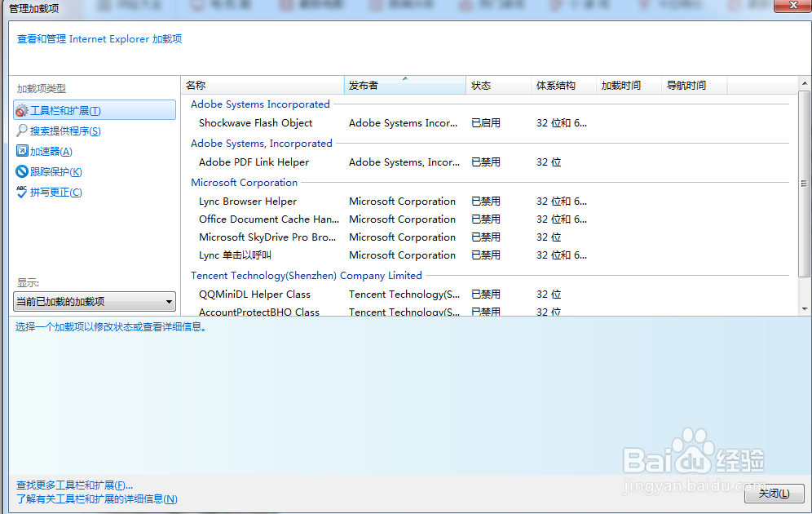Open 查找更多工具栏和扩展(F) link
Viewport: 812px width, 514px height.
click(x=74, y=485)
